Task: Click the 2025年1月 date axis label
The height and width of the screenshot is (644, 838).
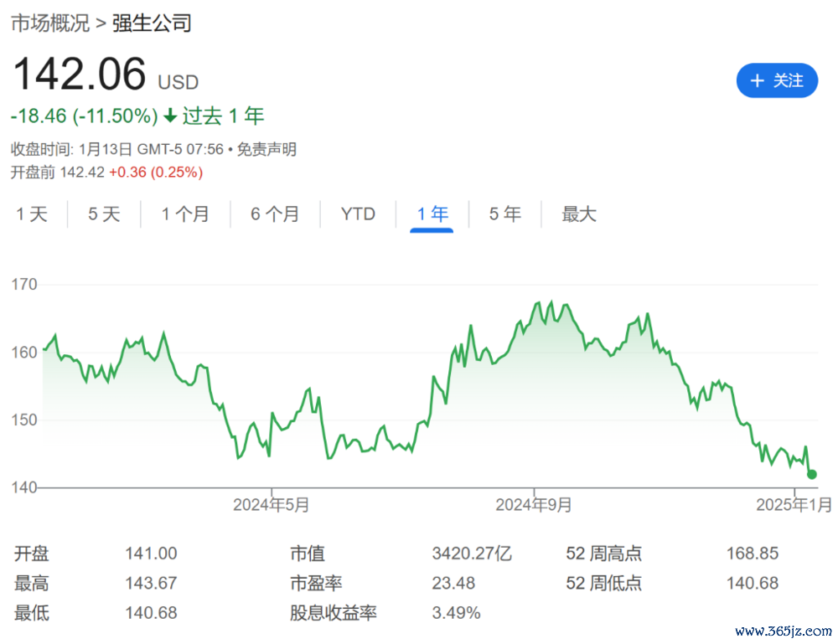Action: pos(794,505)
